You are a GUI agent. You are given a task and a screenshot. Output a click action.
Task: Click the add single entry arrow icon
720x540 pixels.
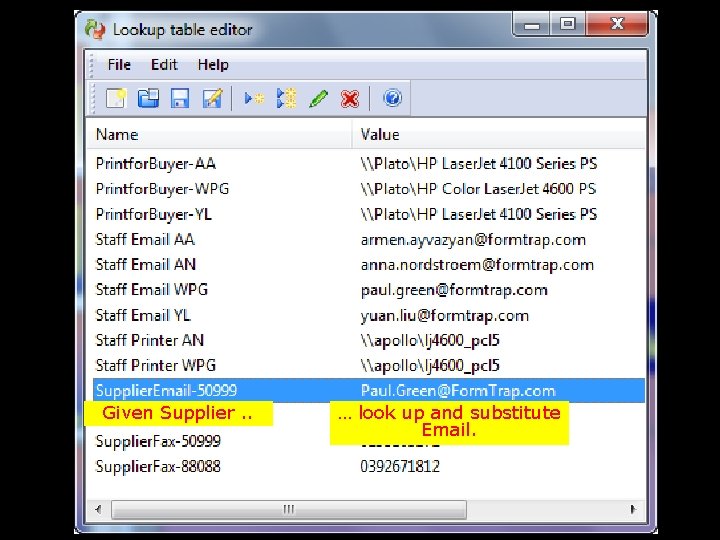click(x=254, y=98)
